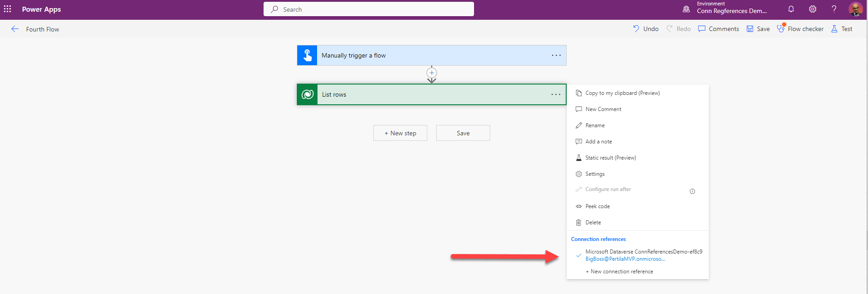Open the app launcher waffle icon
The width and height of the screenshot is (868, 294).
point(8,9)
